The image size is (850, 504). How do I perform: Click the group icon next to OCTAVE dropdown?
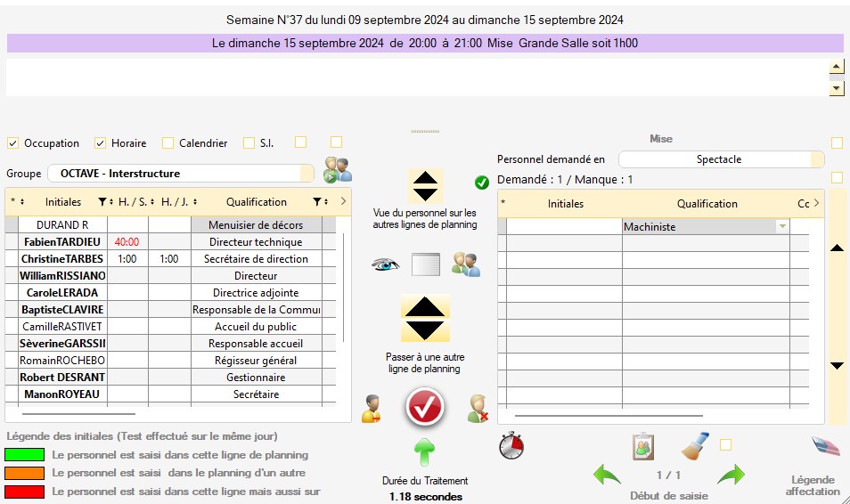[338, 170]
